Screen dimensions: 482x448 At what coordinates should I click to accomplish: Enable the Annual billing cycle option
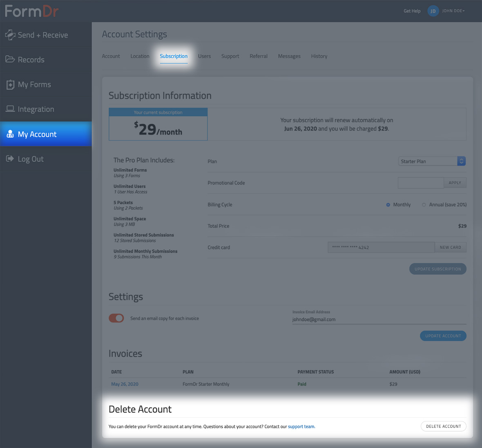424,204
